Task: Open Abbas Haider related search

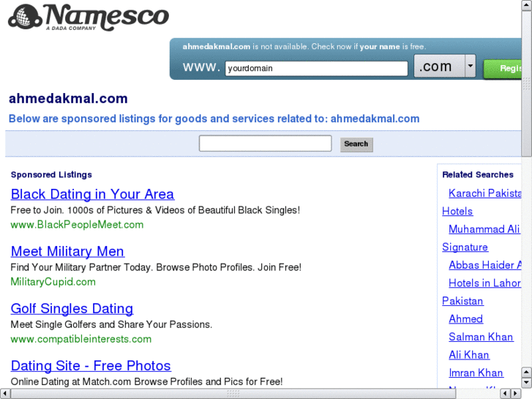Action: coord(485,265)
